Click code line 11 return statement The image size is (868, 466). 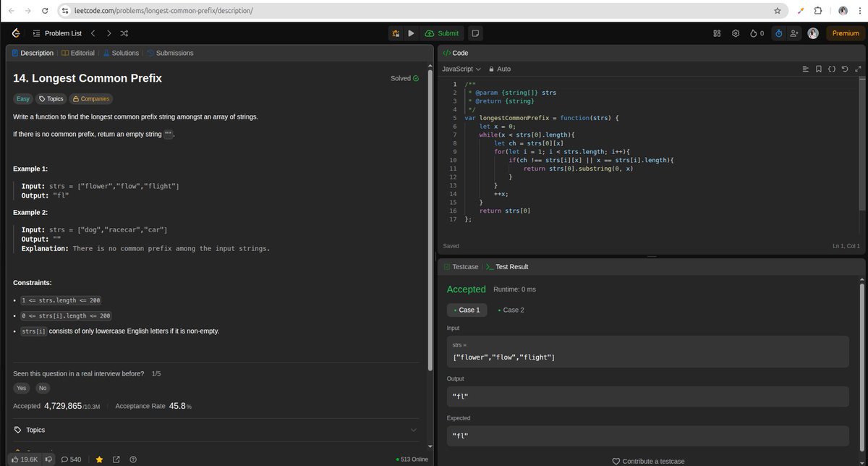pos(579,168)
